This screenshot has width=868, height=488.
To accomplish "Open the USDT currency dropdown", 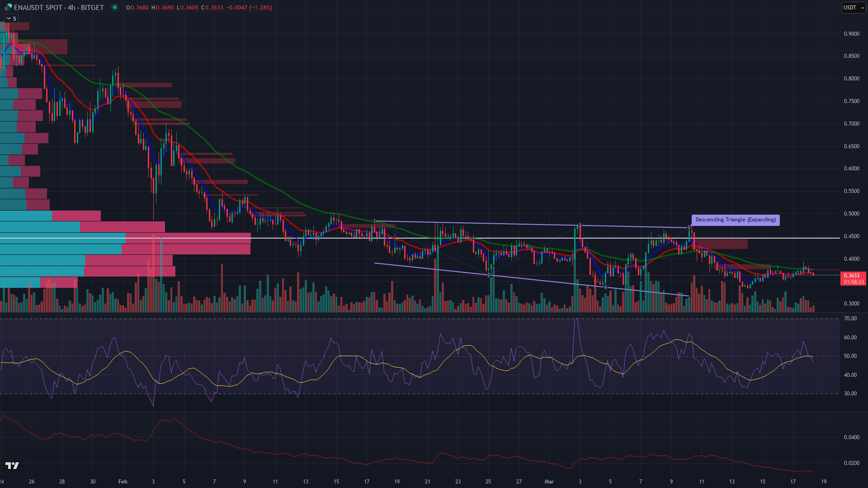I will tap(854, 7).
